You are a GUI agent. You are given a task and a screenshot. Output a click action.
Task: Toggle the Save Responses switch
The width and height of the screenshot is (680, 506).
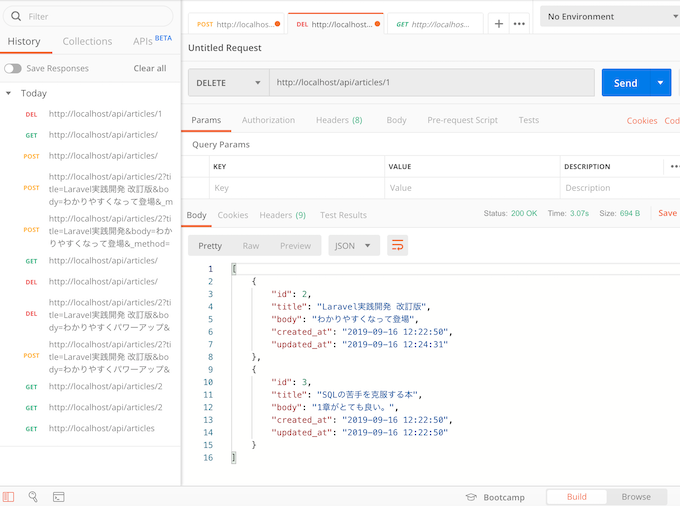point(13,69)
